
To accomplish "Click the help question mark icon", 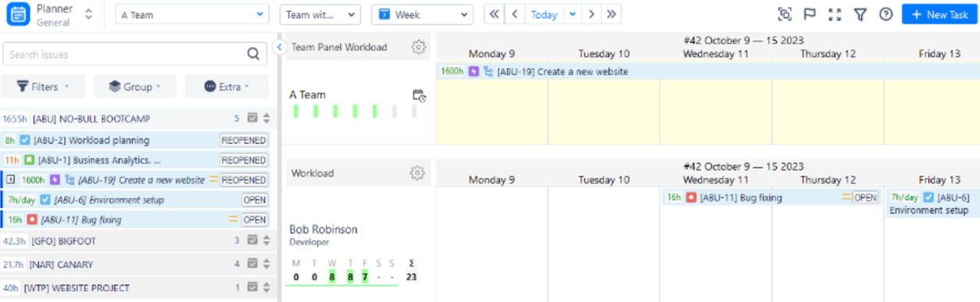I will (x=885, y=14).
